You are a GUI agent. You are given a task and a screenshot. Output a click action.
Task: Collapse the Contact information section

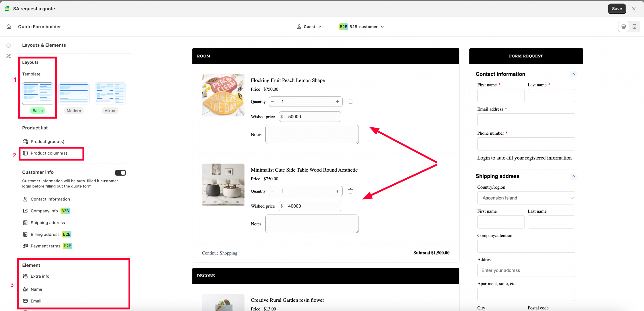[573, 74]
